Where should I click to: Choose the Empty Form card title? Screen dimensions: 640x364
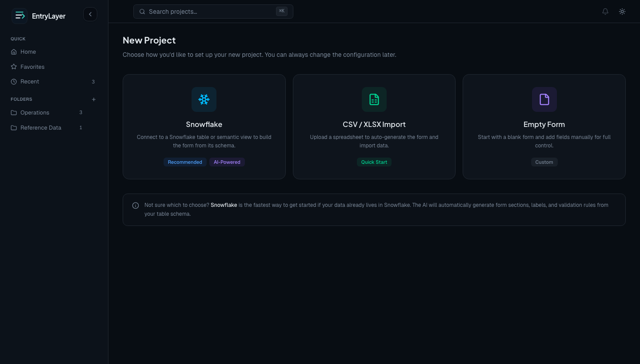[x=544, y=124]
